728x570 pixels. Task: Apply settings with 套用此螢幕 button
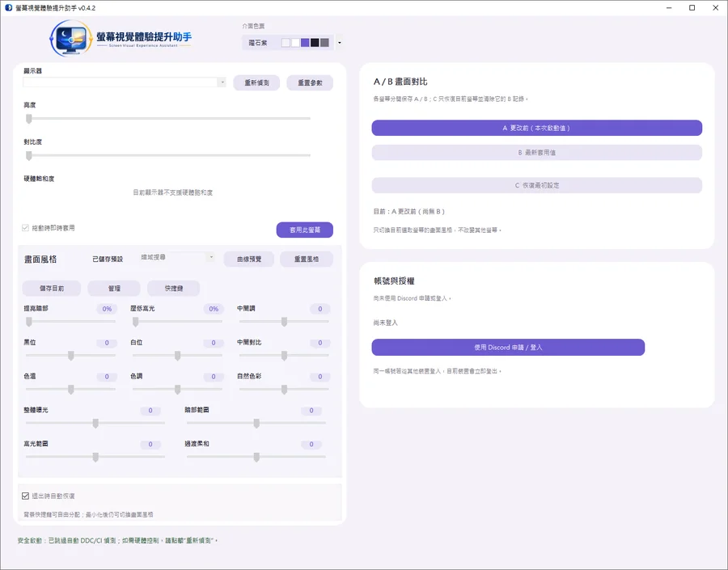click(305, 230)
